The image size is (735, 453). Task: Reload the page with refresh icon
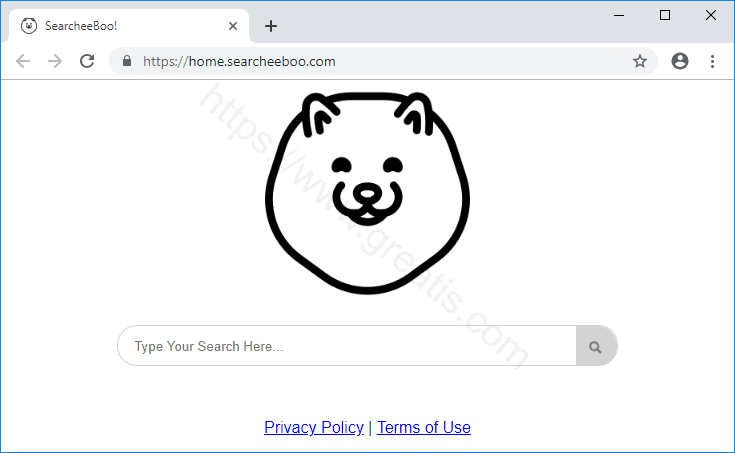[87, 61]
